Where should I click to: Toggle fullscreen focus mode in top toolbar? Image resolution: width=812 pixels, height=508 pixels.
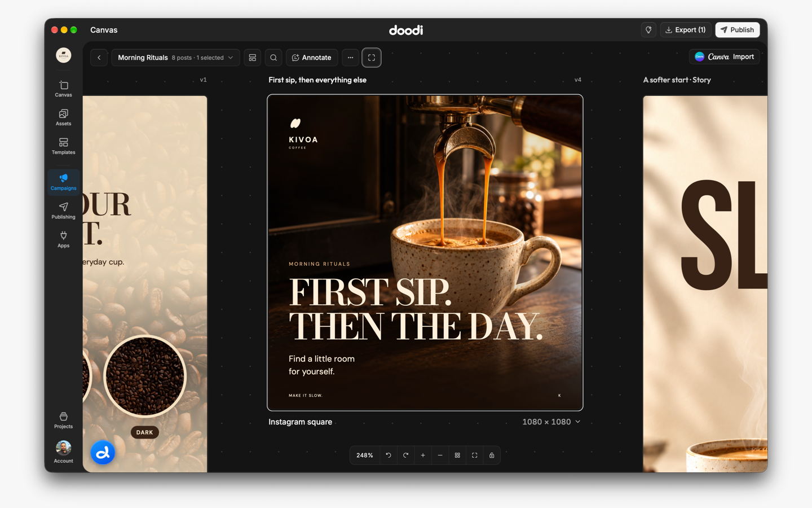372,58
